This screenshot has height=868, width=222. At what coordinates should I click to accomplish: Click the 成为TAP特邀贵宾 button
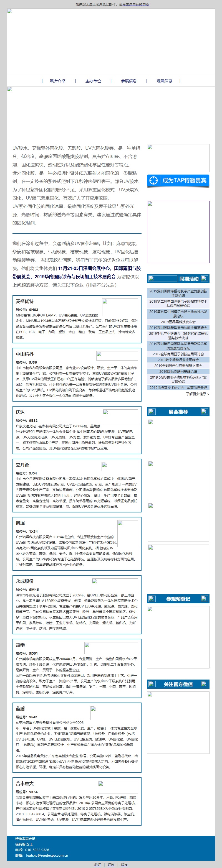[x=178, y=181]
